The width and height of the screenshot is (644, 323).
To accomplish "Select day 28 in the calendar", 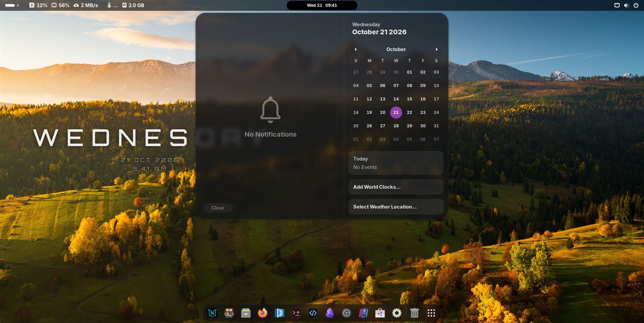I will [396, 126].
